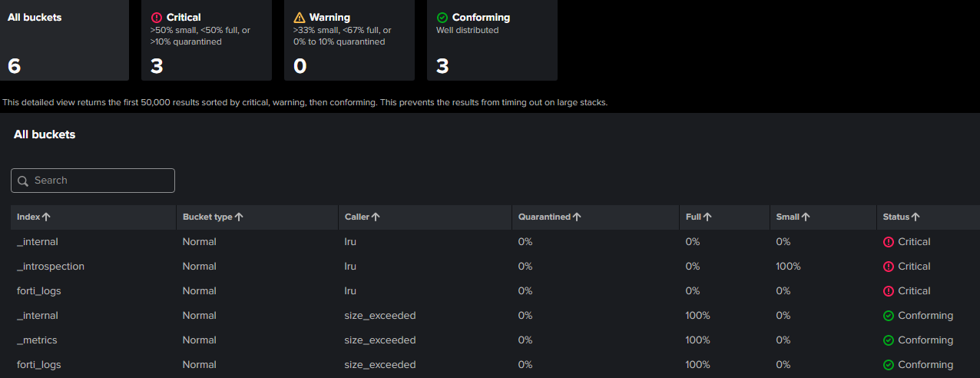Click Critical status icon for forti_logs lru row
Image resolution: width=980 pixels, height=378 pixels.
tap(889, 291)
